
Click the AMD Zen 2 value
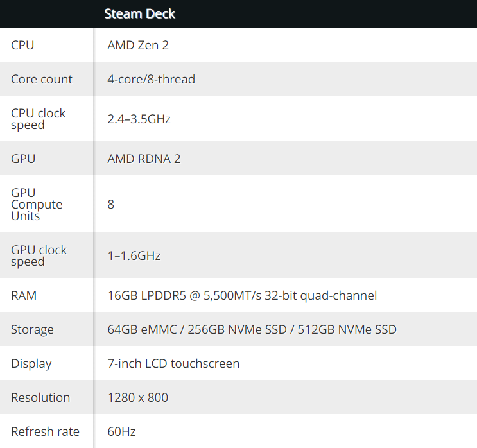tap(138, 46)
